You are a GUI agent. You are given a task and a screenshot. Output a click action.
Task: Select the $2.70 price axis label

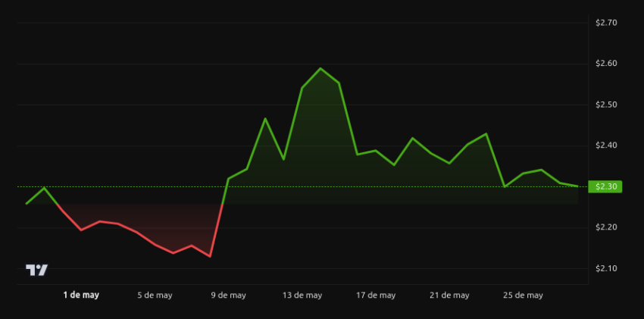click(606, 23)
